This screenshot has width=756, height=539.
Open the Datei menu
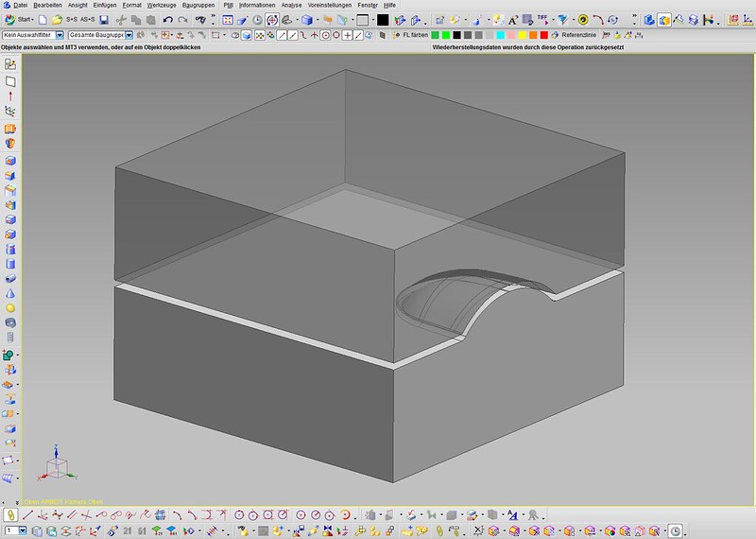pos(20,5)
